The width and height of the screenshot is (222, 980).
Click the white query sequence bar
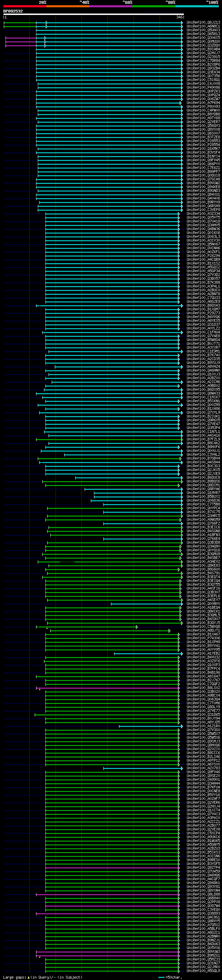pos(93,15)
